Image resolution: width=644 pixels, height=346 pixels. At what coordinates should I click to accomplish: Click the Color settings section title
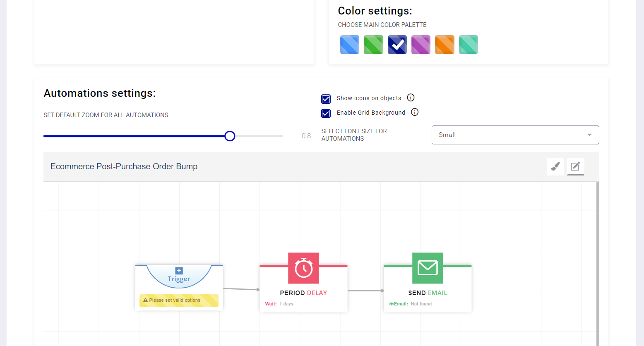click(375, 11)
